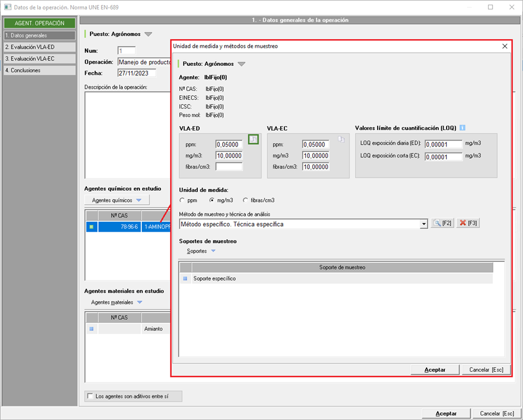
Task: Open the sampling method combo box dropdown
Action: (x=424, y=224)
